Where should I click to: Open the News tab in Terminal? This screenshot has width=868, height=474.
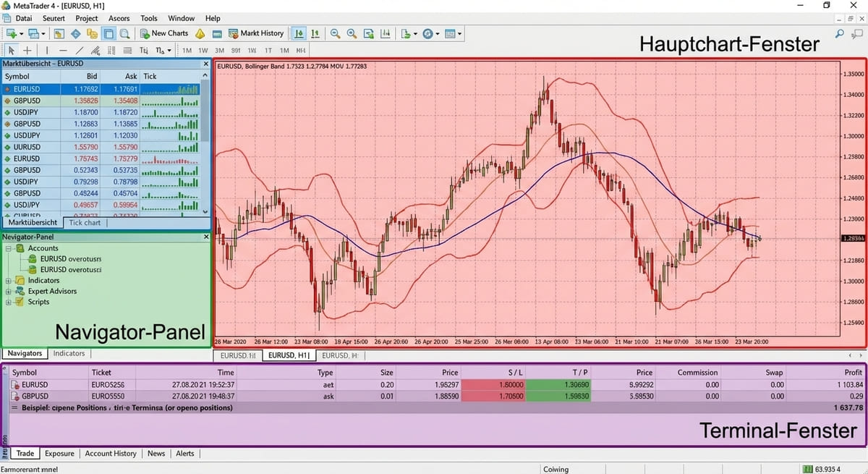[x=156, y=454]
